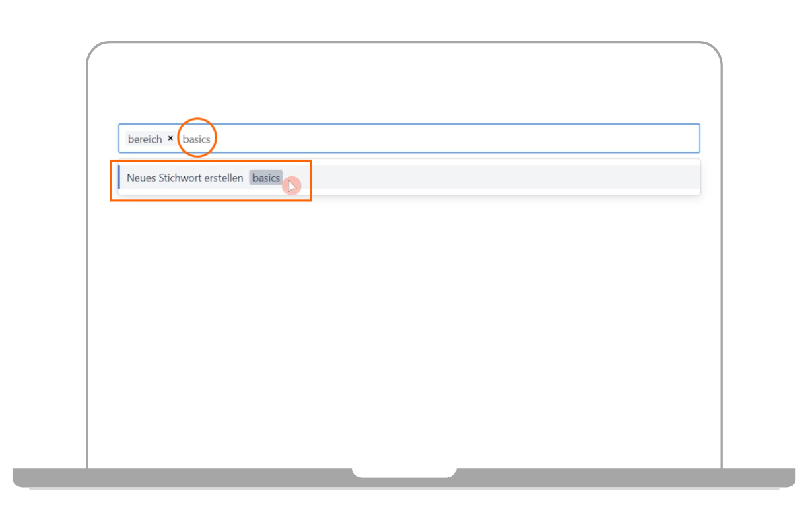
Task: Place cursor in typed text "basics" in field
Action: pyautogui.click(x=197, y=139)
